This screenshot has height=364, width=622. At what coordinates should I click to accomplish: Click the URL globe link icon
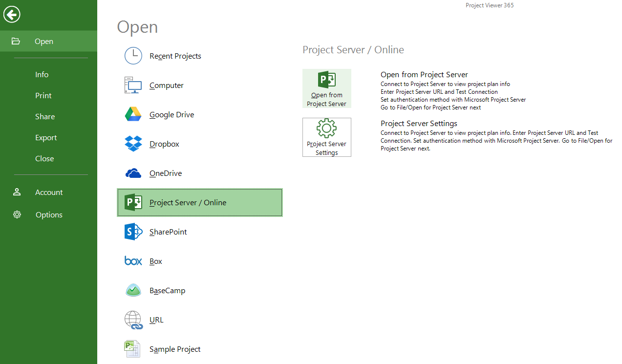point(133,320)
